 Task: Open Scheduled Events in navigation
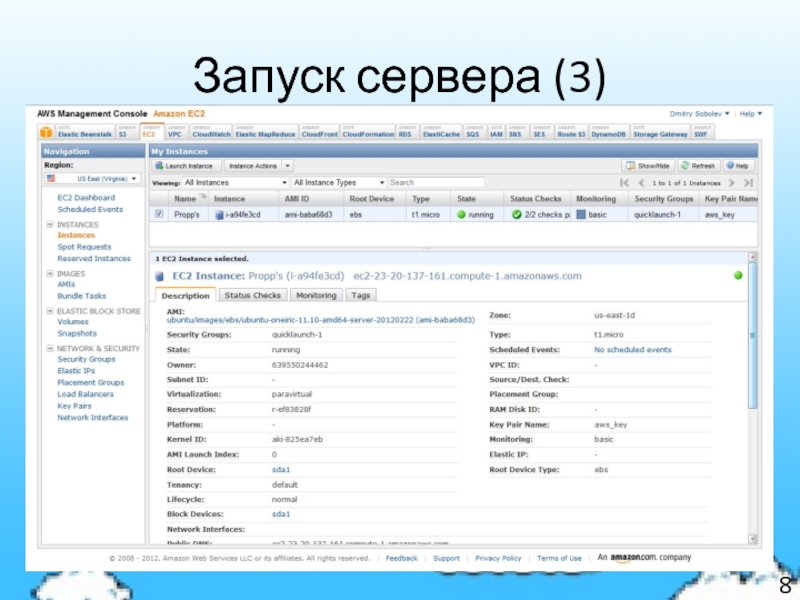90,209
